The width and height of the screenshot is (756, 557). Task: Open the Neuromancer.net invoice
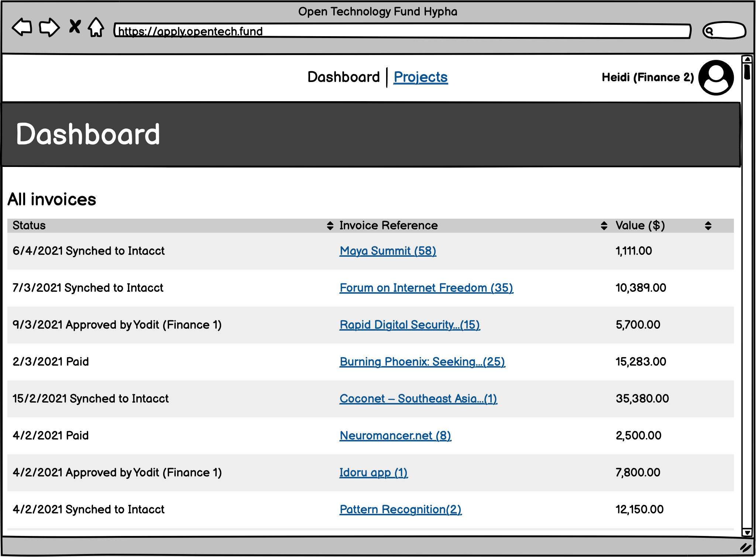pos(395,435)
